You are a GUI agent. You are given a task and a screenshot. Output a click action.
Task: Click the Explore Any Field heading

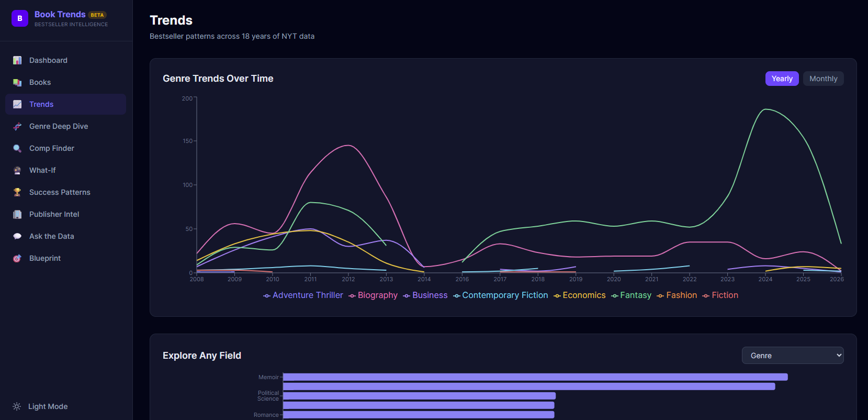tap(202, 356)
